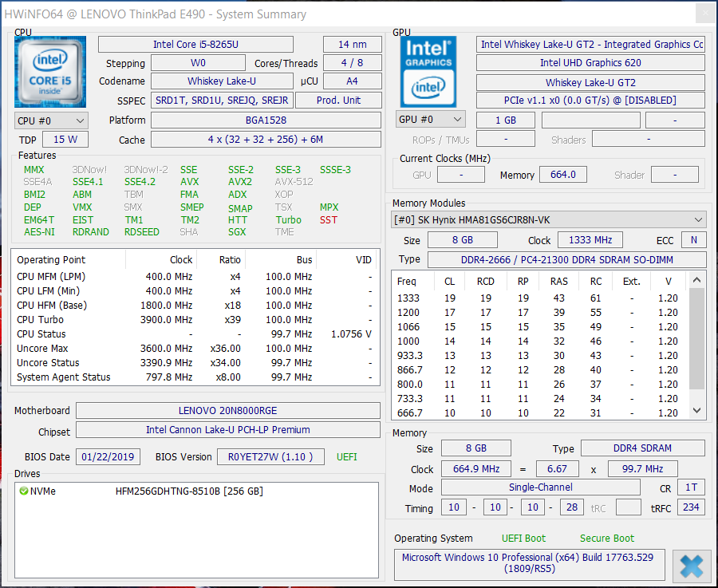This screenshot has height=588, width=718.
Task: Click the W0 stepping value
Action: click(198, 63)
